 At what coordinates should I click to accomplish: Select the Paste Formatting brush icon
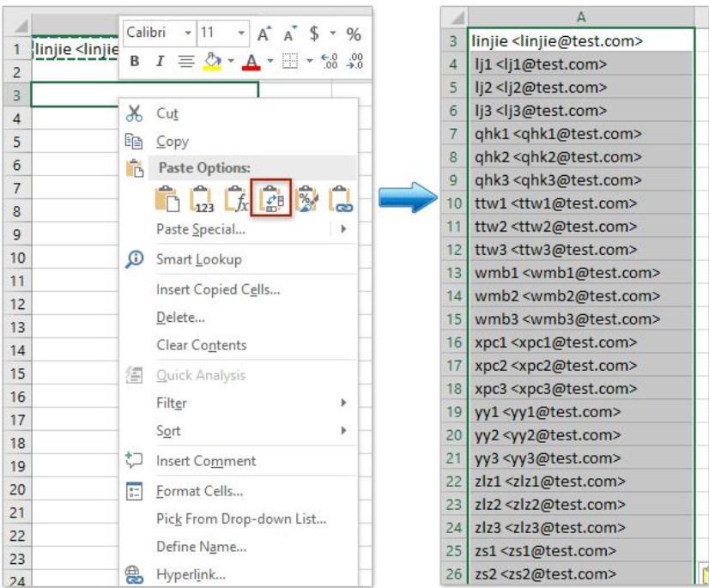click(x=306, y=198)
